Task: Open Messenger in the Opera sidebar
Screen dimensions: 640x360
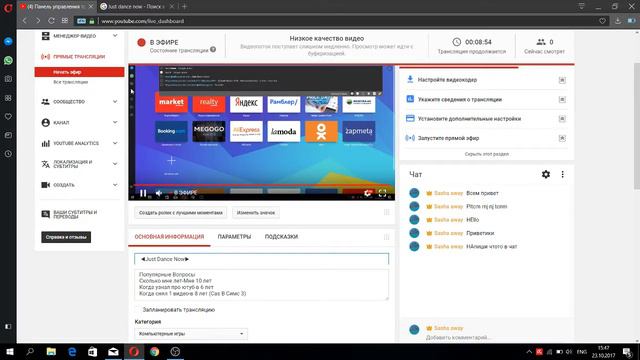Action: [x=8, y=42]
